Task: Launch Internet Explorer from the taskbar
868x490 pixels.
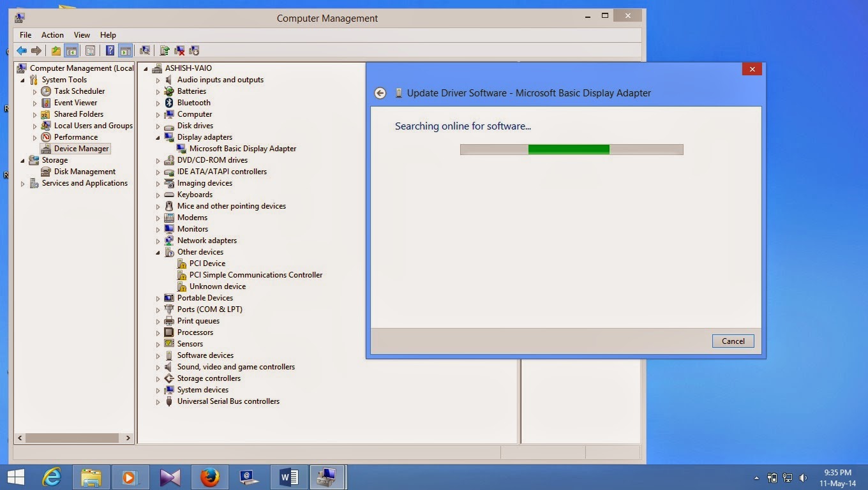Action: [x=52, y=477]
